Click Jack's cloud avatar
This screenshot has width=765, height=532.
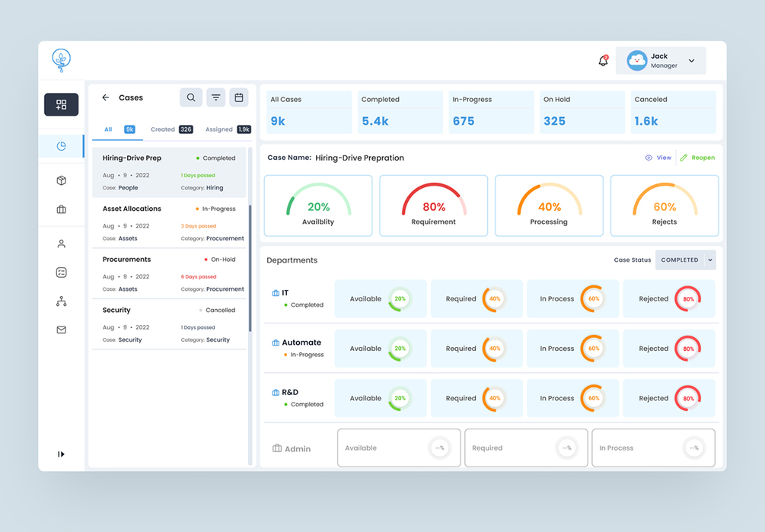point(636,60)
